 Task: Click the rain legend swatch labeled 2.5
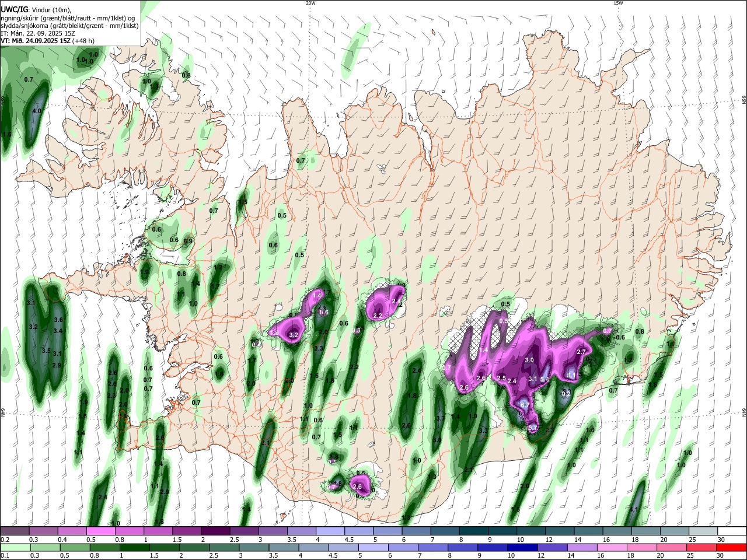[x=224, y=547]
